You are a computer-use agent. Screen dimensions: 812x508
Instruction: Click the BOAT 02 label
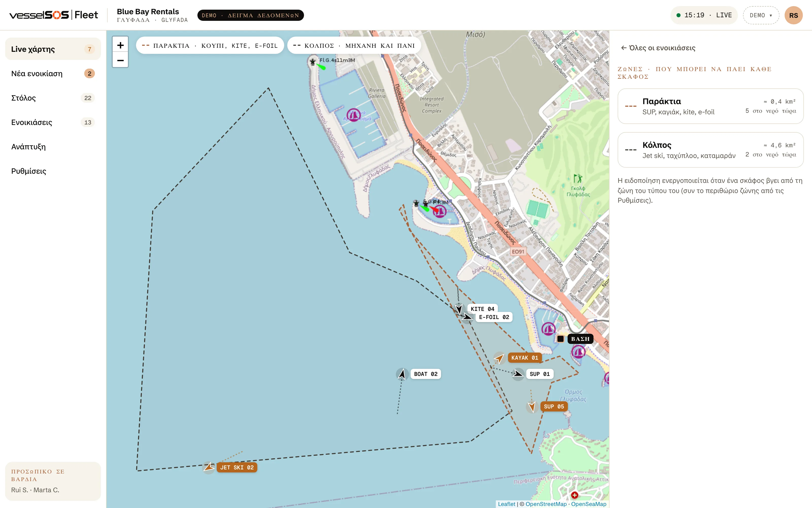(426, 374)
